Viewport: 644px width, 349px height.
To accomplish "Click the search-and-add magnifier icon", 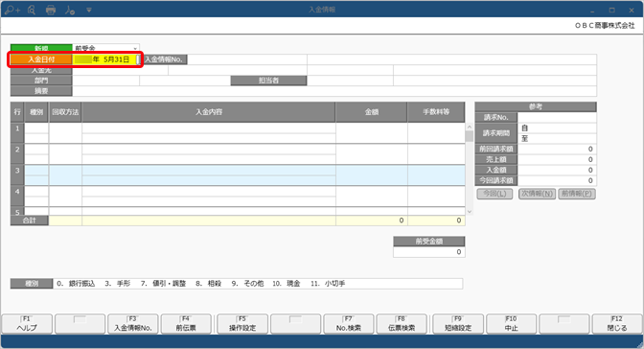I will pyautogui.click(x=11, y=10).
